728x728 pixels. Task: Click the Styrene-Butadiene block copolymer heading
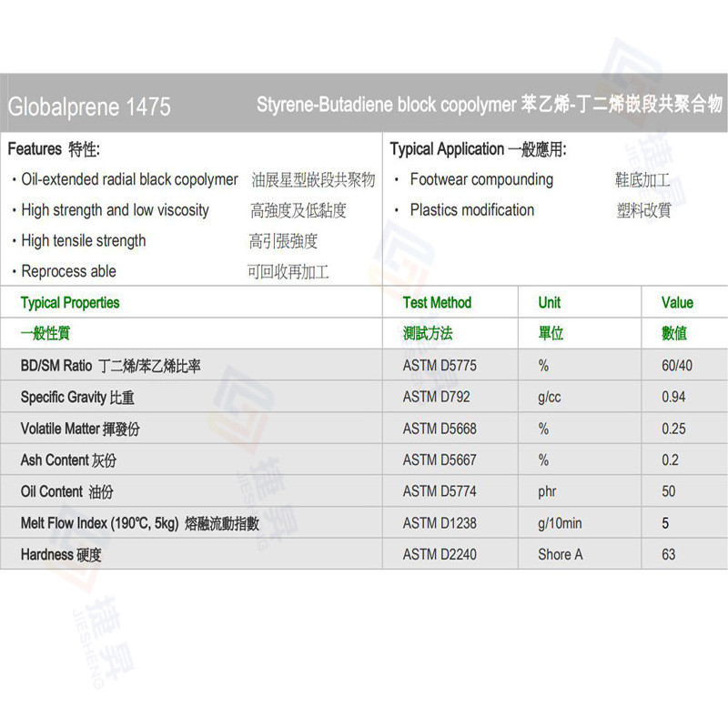(x=490, y=104)
